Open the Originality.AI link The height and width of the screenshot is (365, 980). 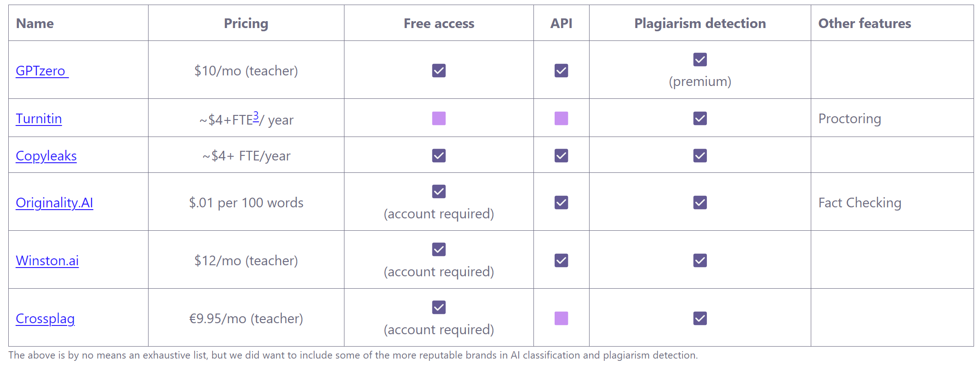click(x=54, y=203)
